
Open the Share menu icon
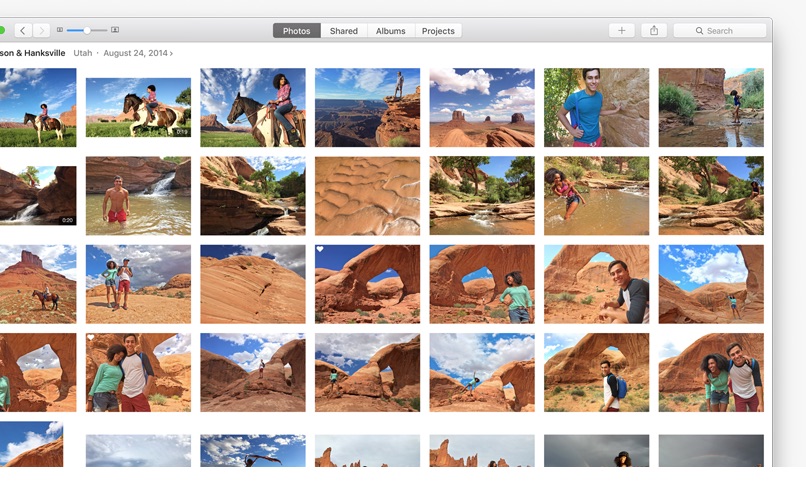click(x=654, y=31)
